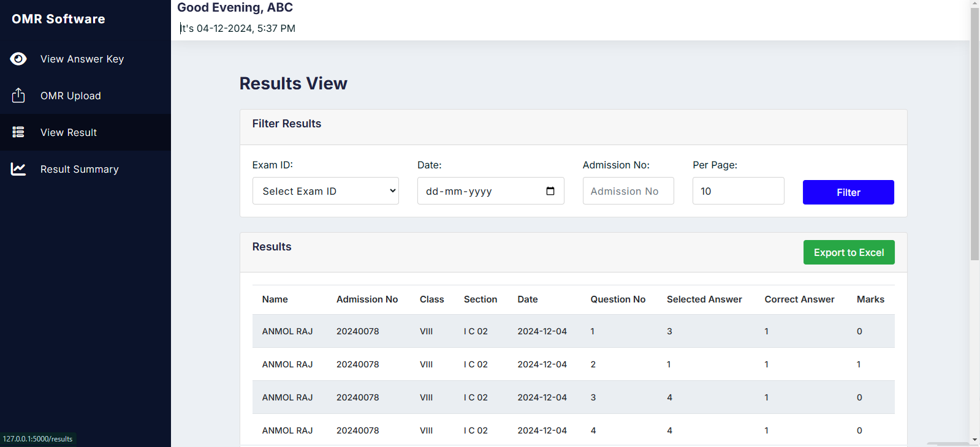Click the list icon beside View Result
Image resolution: width=980 pixels, height=447 pixels.
pos(18,132)
